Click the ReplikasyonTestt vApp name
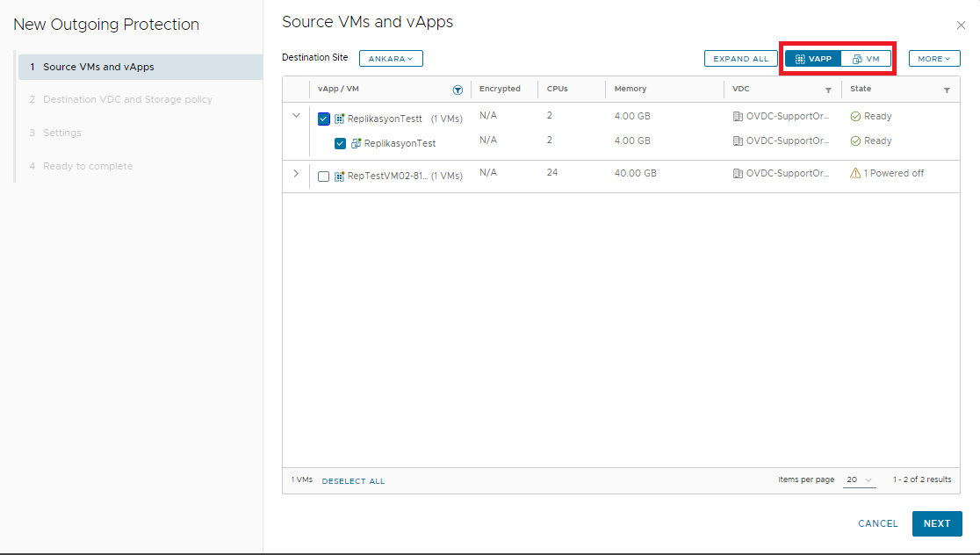Viewport: 980px width, 555px height. 385,119
